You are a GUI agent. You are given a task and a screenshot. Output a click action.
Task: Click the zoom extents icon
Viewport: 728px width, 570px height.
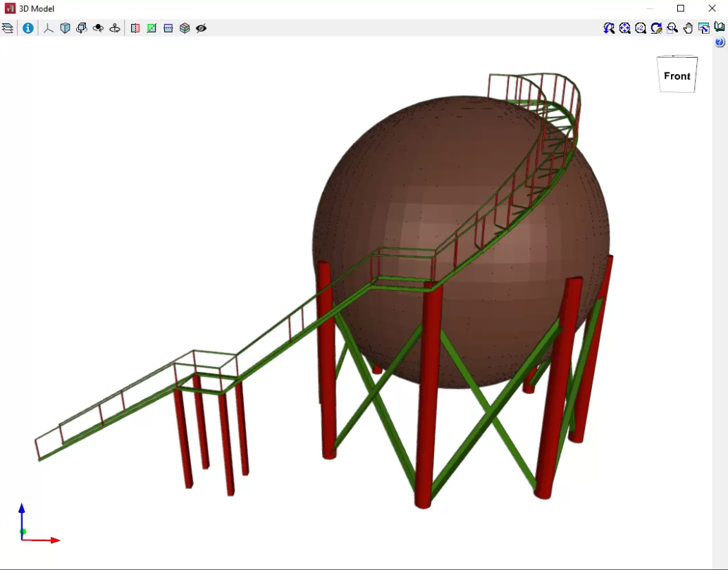(x=625, y=28)
